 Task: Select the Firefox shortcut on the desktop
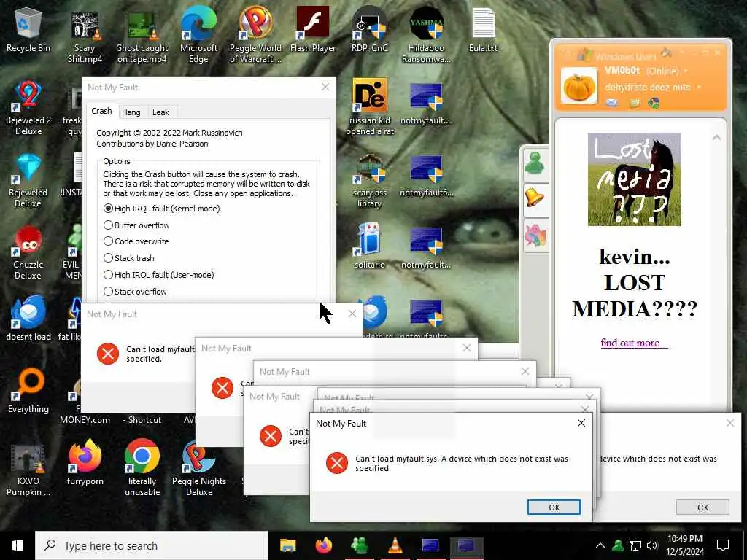[x=85, y=463]
